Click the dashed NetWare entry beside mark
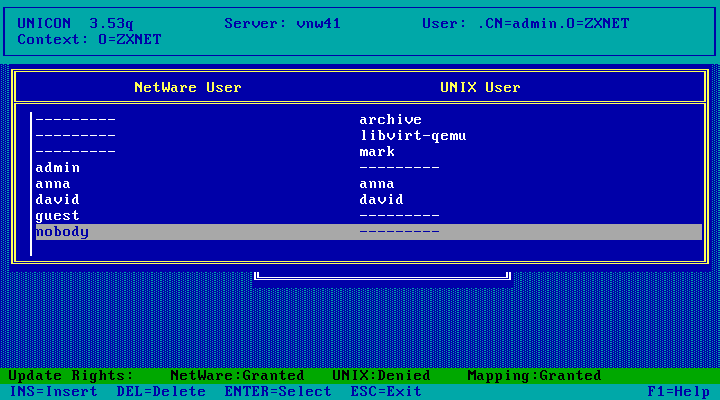Image resolution: width=720 pixels, height=400 pixels. [75, 152]
